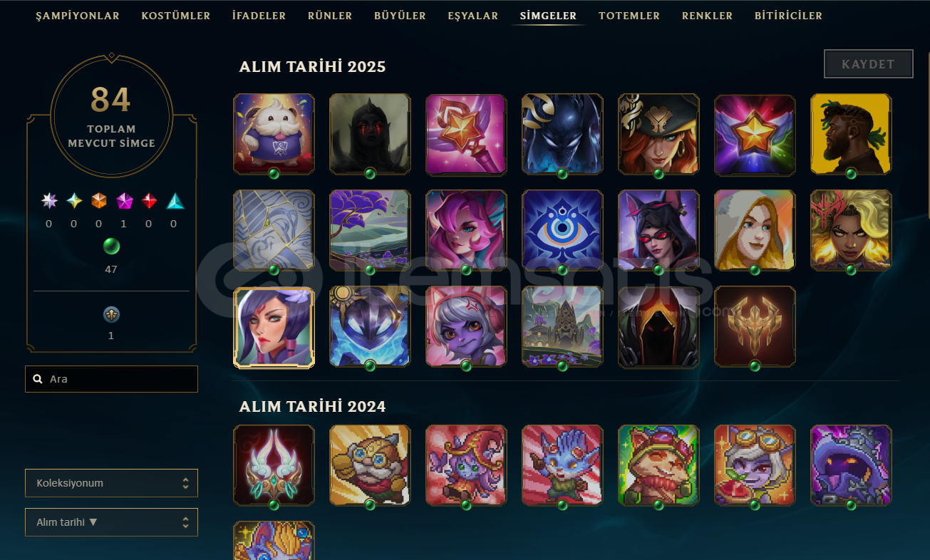This screenshot has width=930, height=560.
Task: Select the Poro with purple shirt icon
Action: coord(274,134)
